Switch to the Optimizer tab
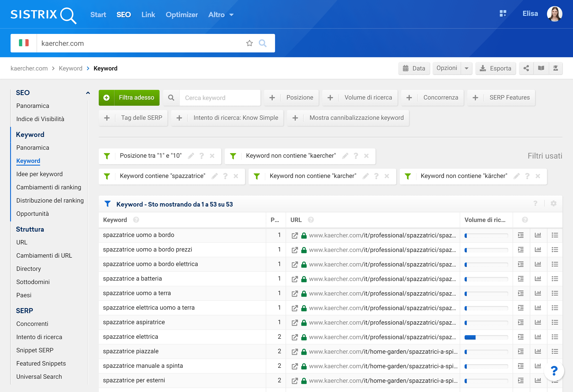 point(182,15)
